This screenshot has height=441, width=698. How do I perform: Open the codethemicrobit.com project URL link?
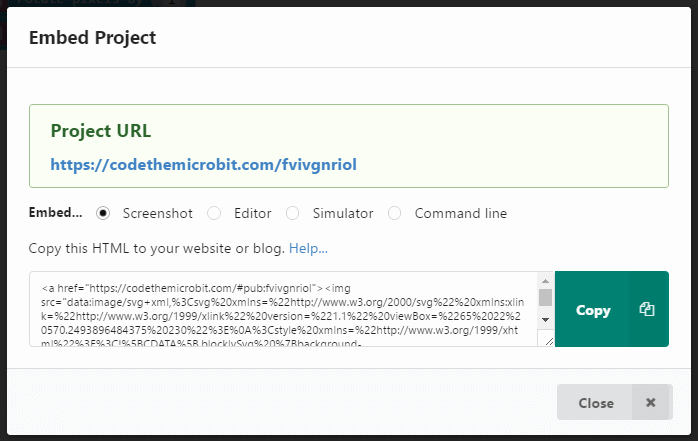(204, 164)
